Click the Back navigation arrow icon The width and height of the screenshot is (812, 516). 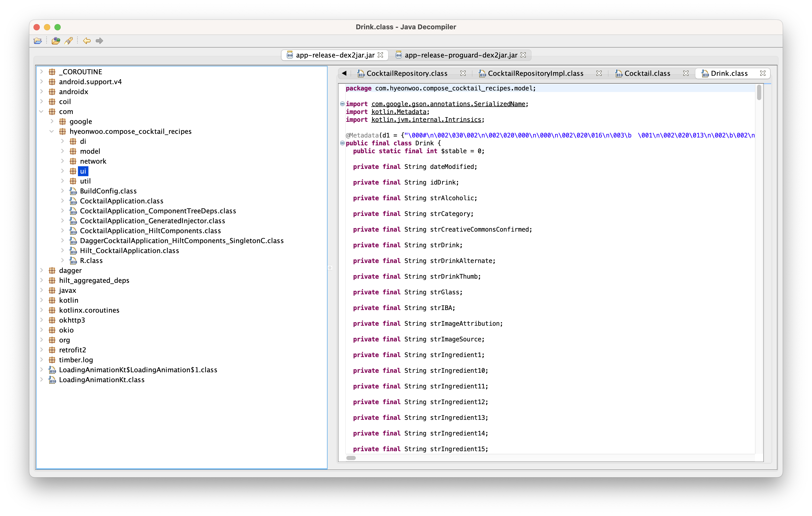click(x=87, y=41)
